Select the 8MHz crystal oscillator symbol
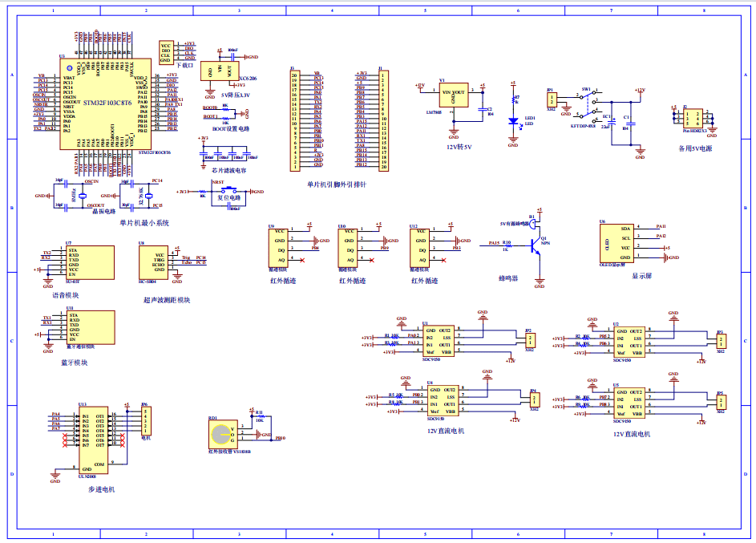This screenshot has height=543, width=756. click(83, 195)
